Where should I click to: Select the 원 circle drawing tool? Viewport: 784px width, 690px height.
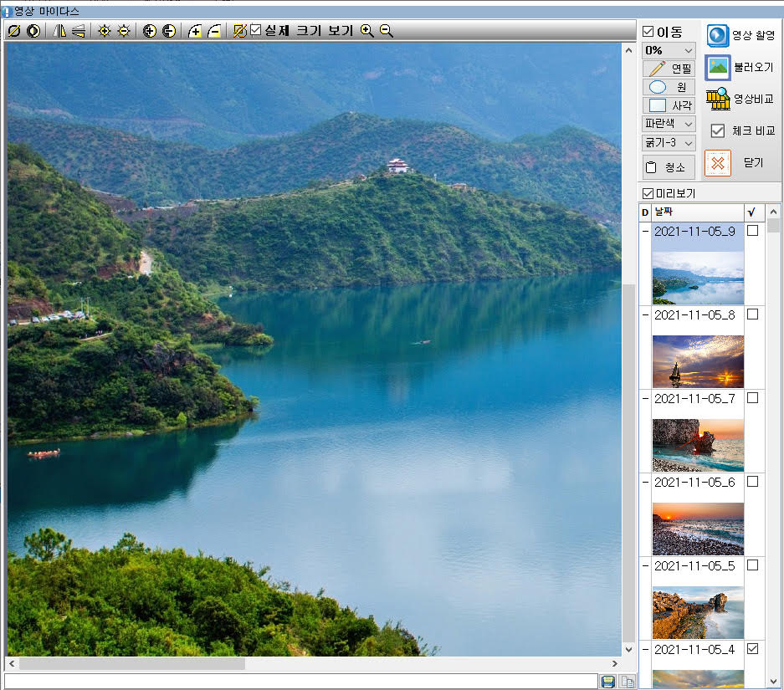[x=669, y=87]
